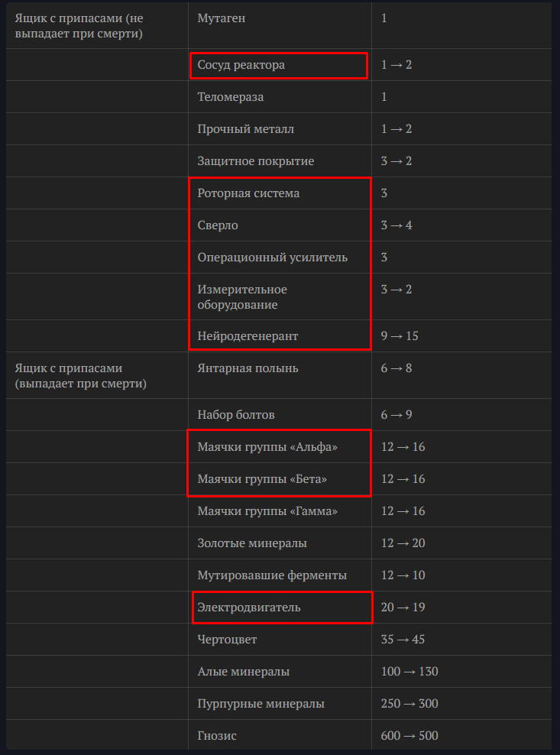Click "Измерительное оборудование" in the list

(x=242, y=297)
